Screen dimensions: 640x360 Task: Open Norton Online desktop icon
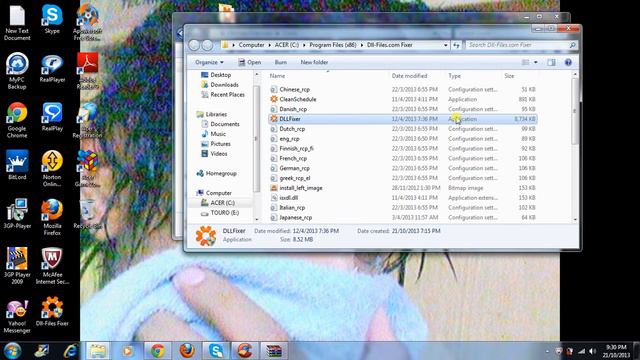click(52, 169)
